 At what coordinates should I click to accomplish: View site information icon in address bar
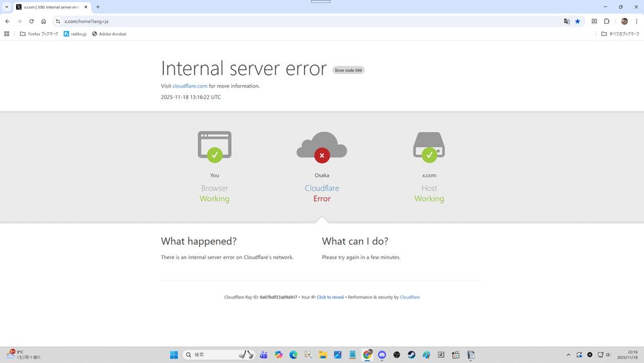click(x=58, y=21)
